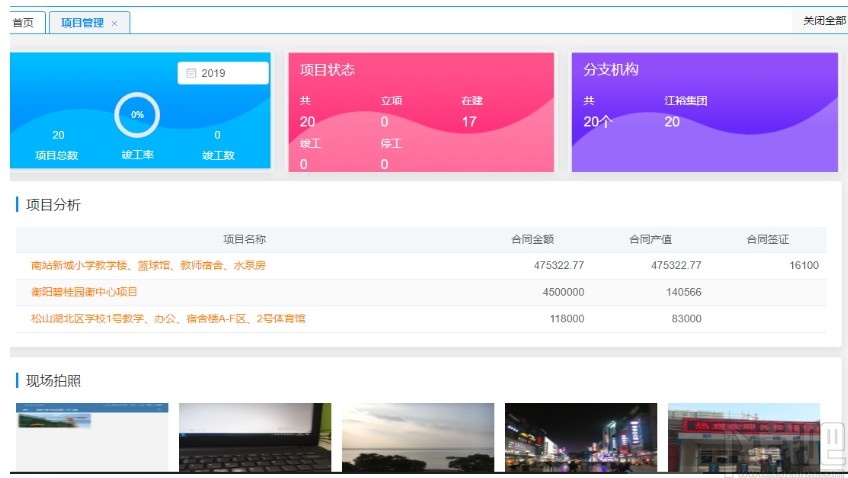Viewport: 848px width, 478px height.
Task: Click the 4500000 contract amount cell
Action: pyautogui.click(x=563, y=292)
